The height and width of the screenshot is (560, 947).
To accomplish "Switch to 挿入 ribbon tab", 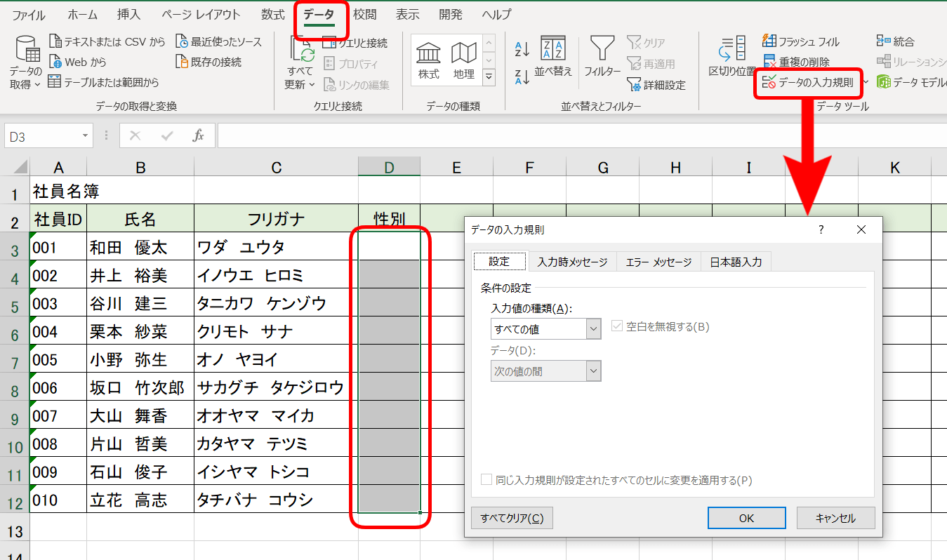I will 128,15.
